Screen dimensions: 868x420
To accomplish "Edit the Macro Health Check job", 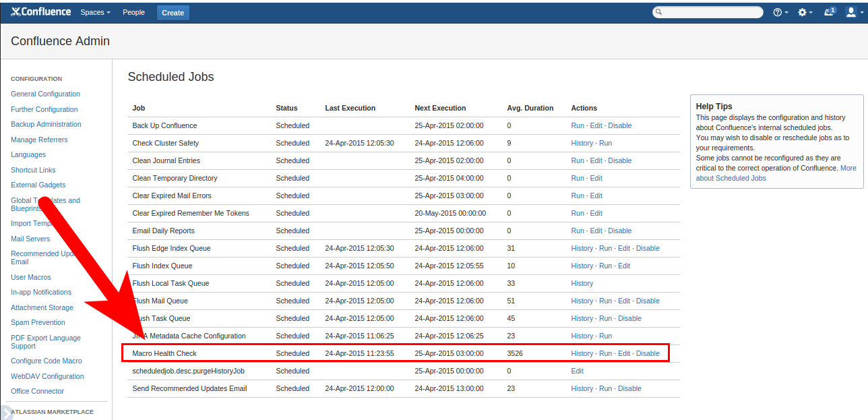I will pos(624,354).
